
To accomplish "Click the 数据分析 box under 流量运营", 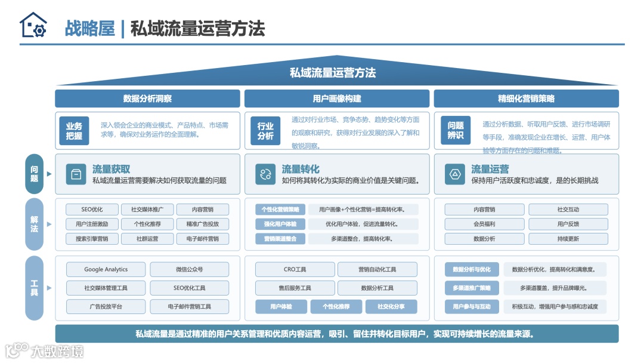I will [x=484, y=239].
